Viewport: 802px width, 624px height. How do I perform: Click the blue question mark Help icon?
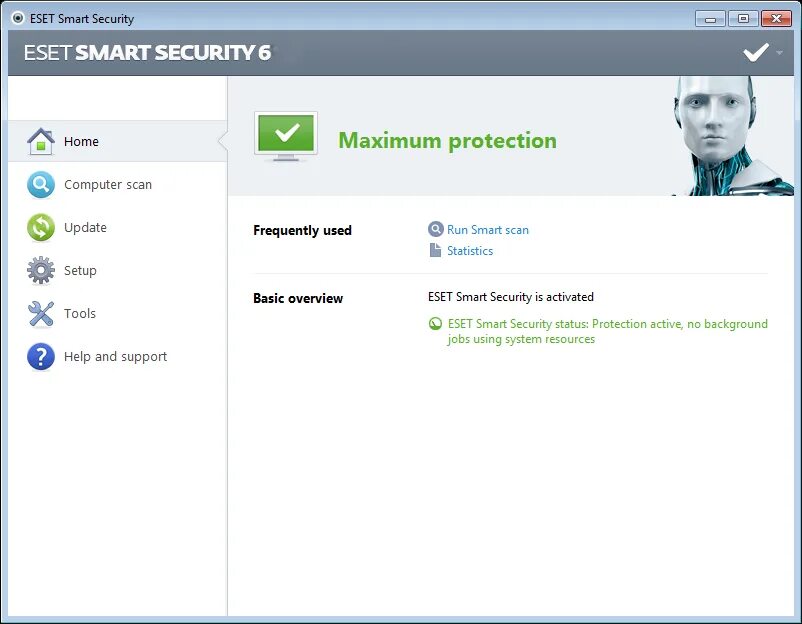pos(41,357)
